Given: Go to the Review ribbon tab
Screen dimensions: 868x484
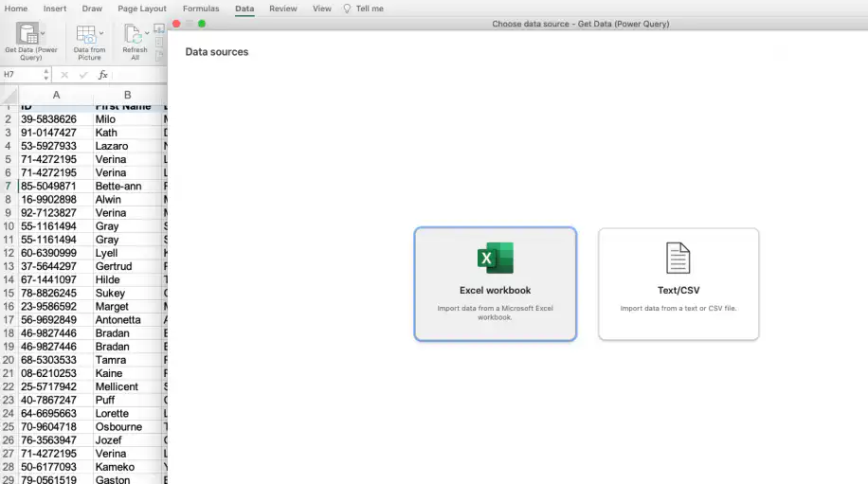Looking at the screenshot, I should pyautogui.click(x=283, y=9).
